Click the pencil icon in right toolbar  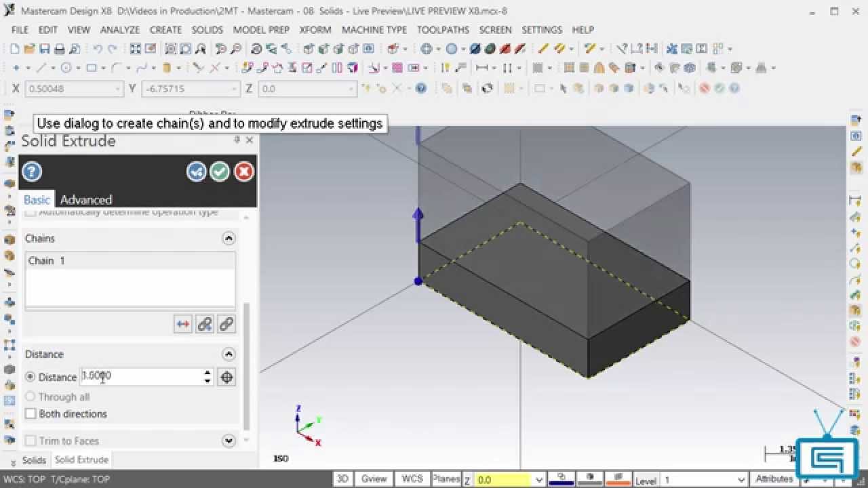pyautogui.click(x=856, y=152)
